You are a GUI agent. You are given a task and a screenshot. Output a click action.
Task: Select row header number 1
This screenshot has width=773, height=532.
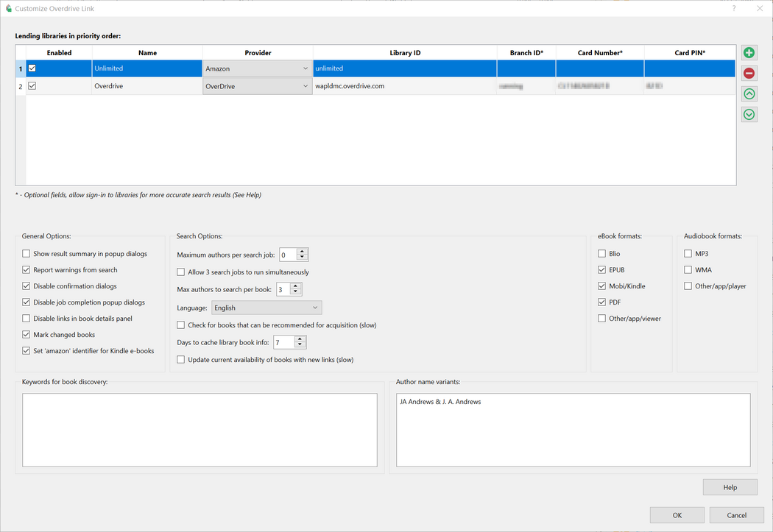[21, 68]
